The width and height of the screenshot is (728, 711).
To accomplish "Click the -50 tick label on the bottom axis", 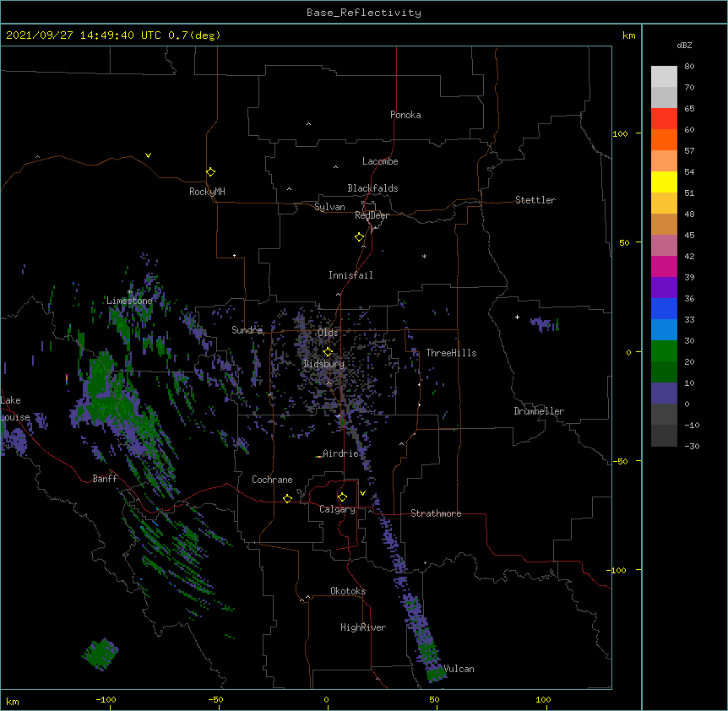I will (215, 699).
